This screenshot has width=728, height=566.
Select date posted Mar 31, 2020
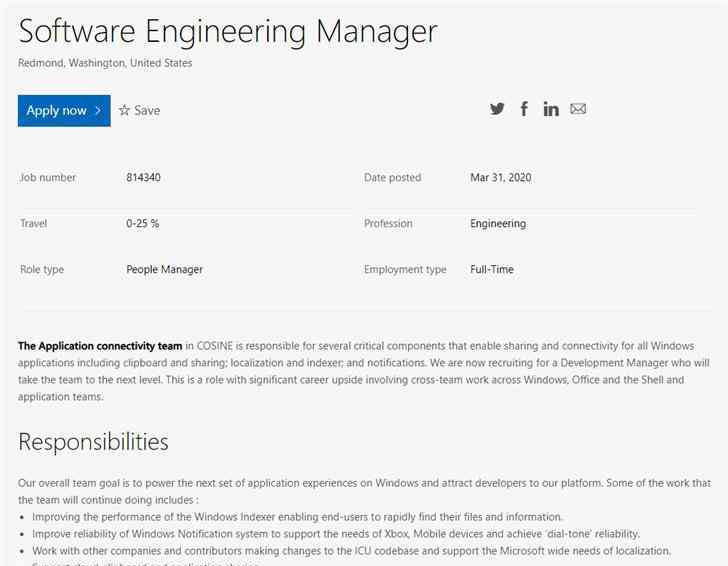[500, 177]
